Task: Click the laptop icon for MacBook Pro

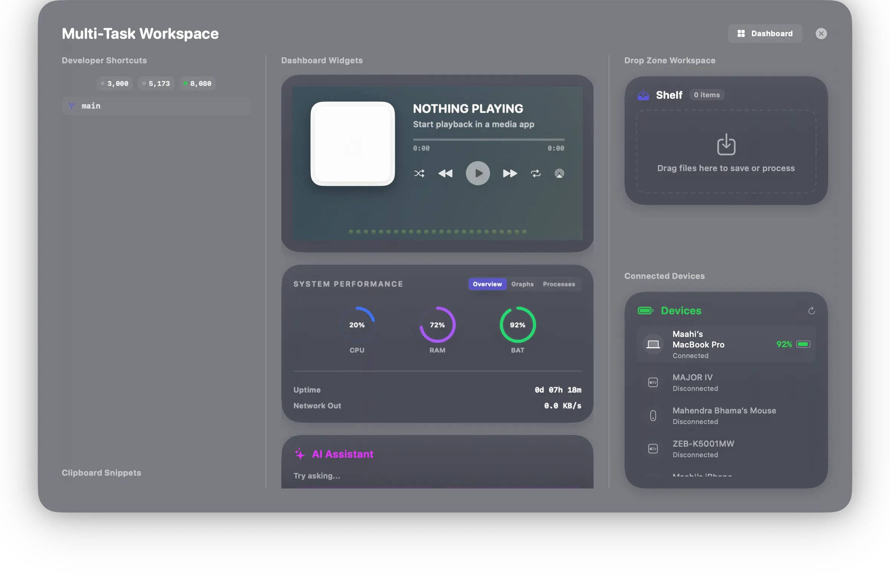Action: (x=653, y=344)
